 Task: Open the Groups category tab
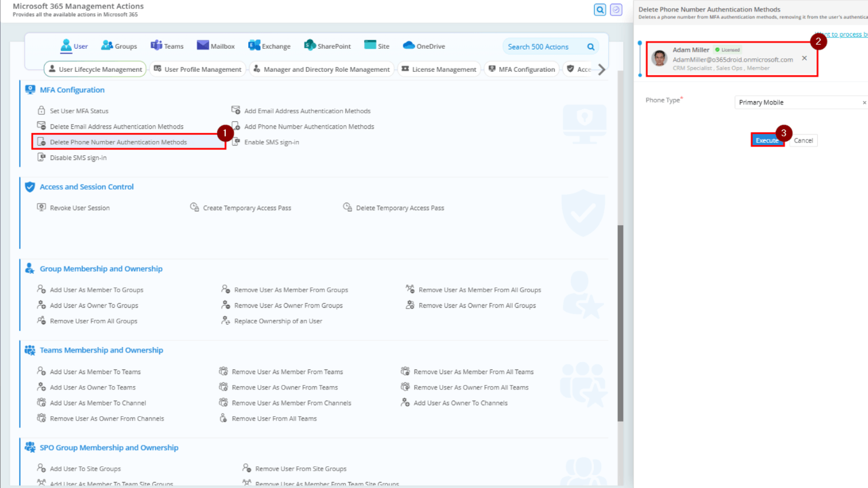[x=119, y=46]
